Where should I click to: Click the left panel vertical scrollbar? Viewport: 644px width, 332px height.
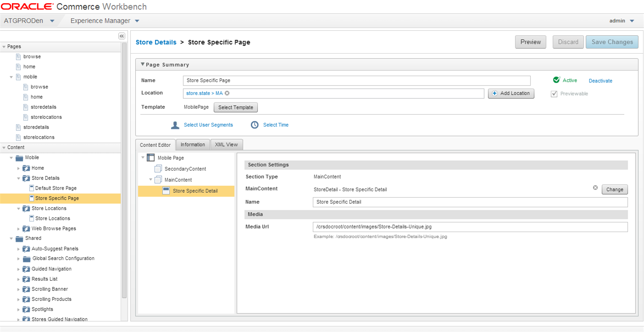[x=124, y=170]
